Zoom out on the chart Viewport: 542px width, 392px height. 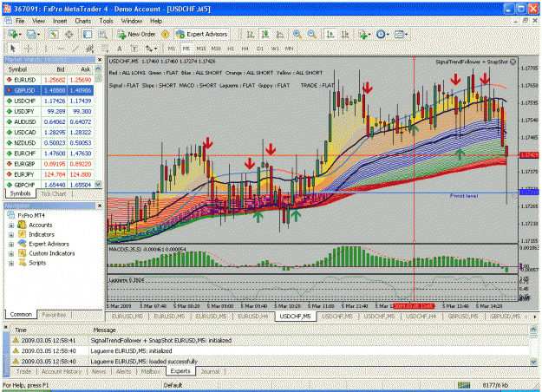311,34
